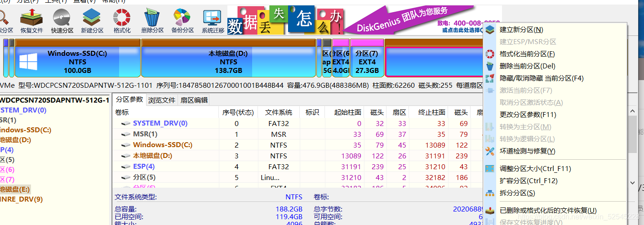Select Windows-SSD(C:) row in partition table
This screenshot has width=644, height=225.
(297, 145)
